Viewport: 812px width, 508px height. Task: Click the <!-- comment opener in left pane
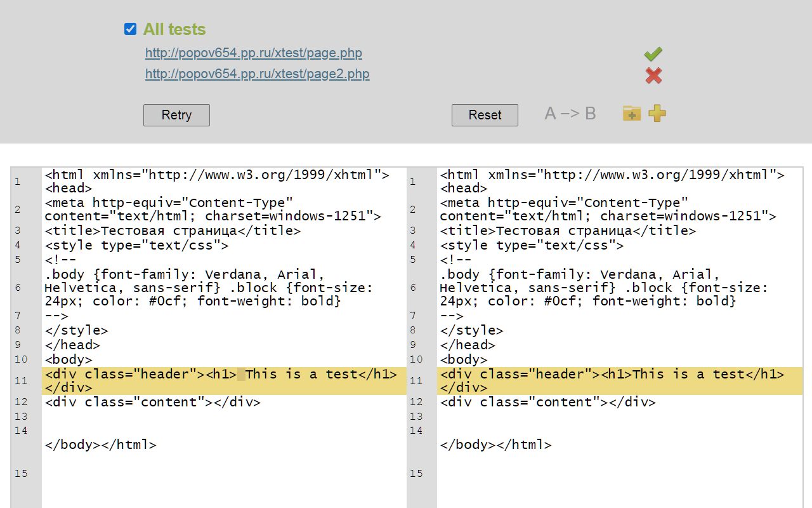point(60,259)
